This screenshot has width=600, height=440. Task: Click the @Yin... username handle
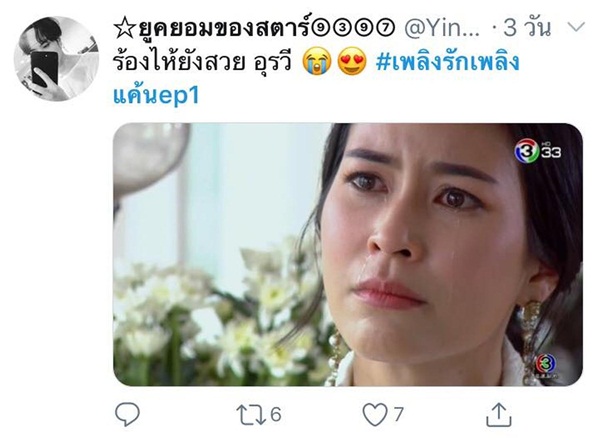click(x=442, y=28)
